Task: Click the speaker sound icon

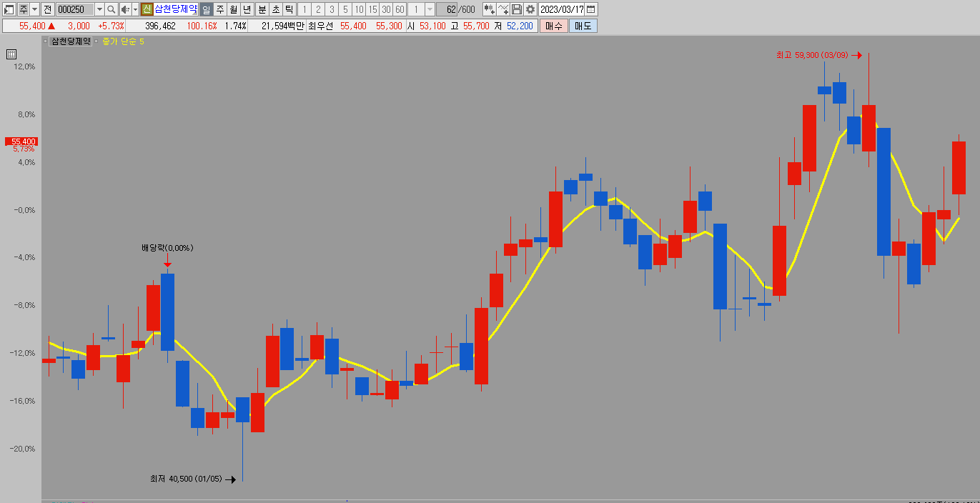Action: [125, 9]
